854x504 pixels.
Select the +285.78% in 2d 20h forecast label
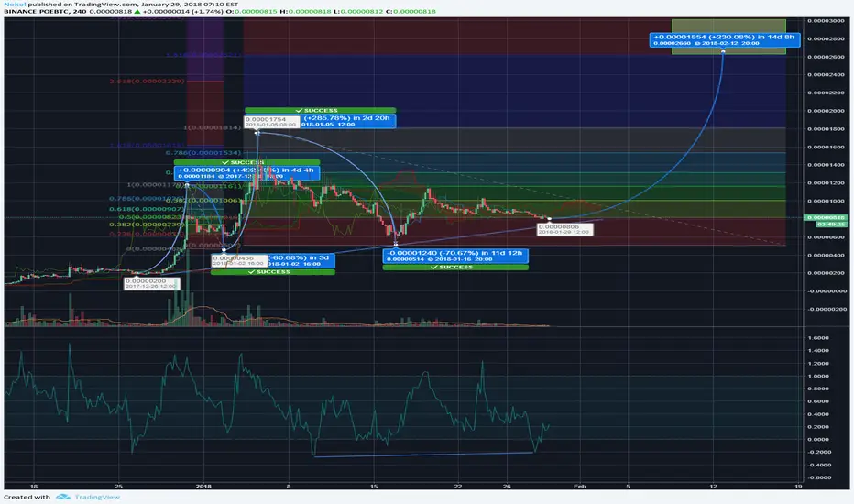coord(348,121)
